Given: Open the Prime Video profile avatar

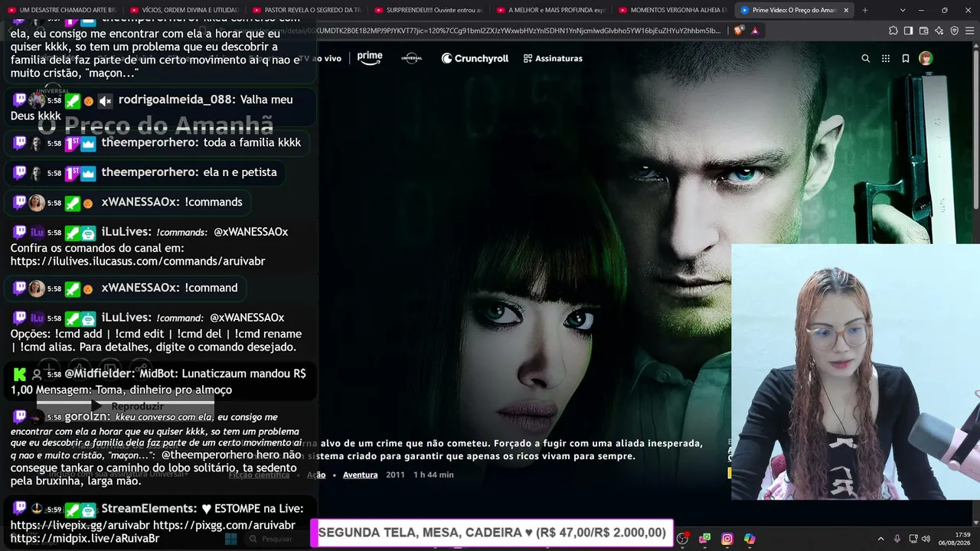Looking at the screenshot, I should click(x=926, y=58).
